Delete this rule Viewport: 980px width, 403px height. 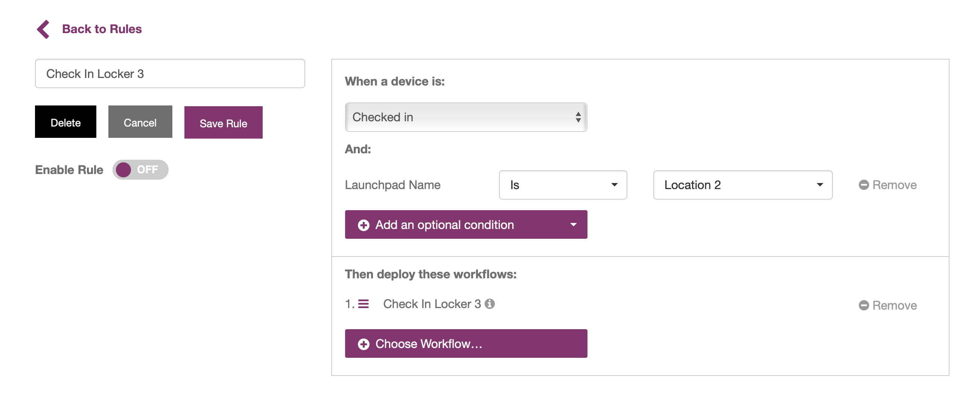coord(65,122)
